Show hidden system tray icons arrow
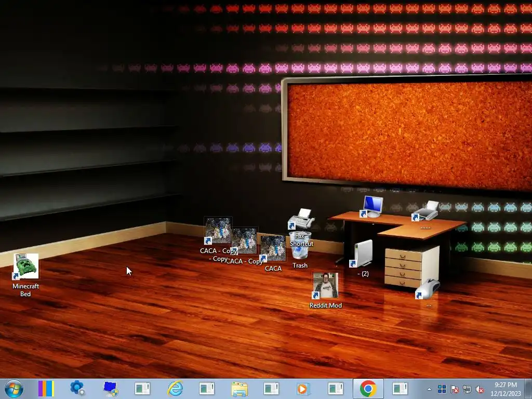Viewport: 532px width, 399px height. 429,390
